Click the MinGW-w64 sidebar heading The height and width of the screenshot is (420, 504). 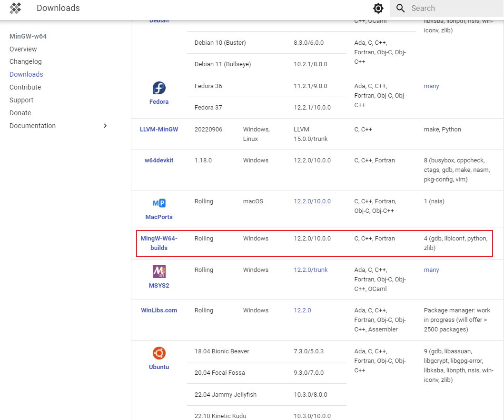28,36
